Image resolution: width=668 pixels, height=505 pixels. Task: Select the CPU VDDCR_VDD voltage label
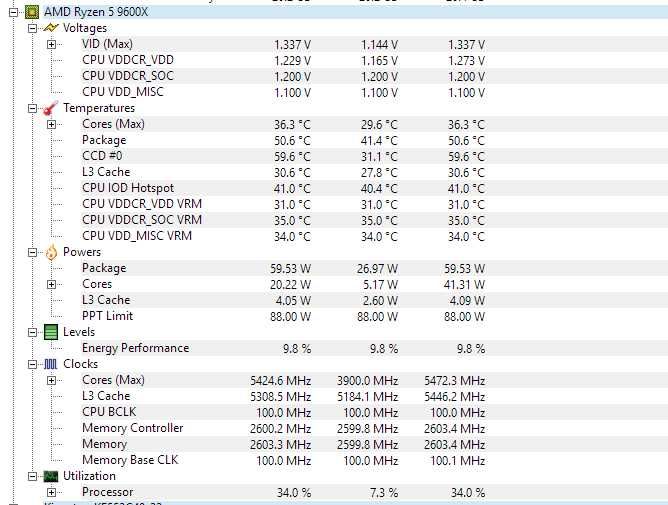pos(128,60)
